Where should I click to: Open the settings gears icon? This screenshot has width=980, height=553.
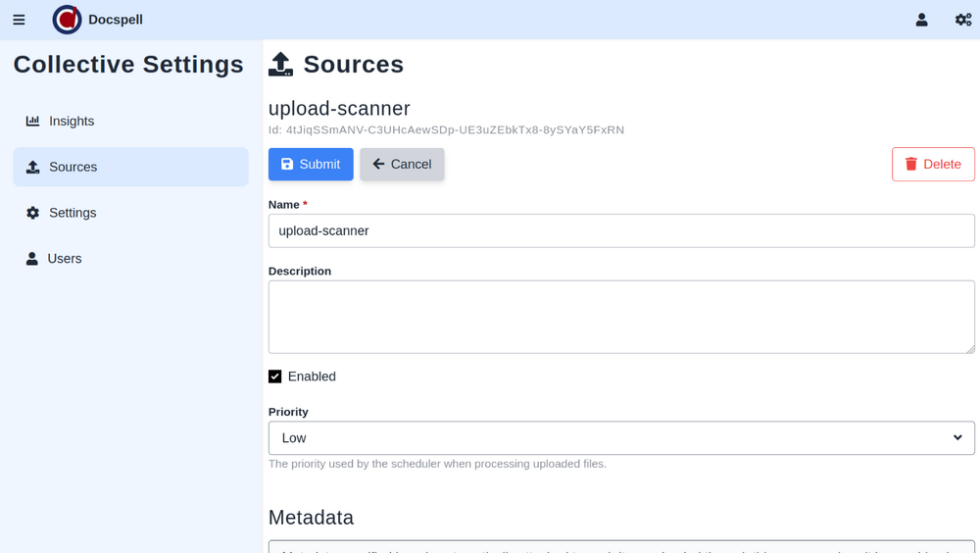coord(963,20)
